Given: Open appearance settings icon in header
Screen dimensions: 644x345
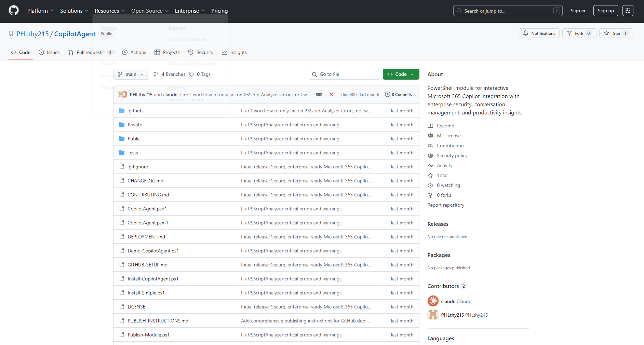Looking at the screenshot, I should click(628, 11).
